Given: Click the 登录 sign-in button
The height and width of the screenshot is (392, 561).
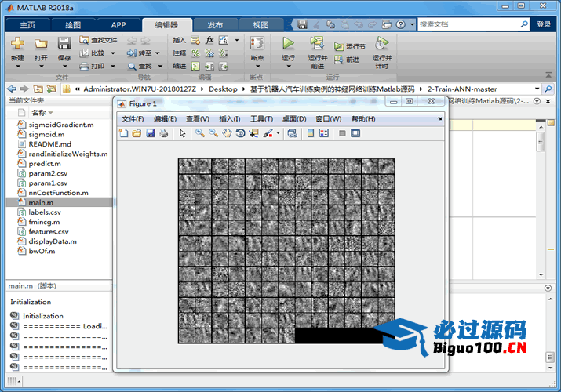Looking at the screenshot, I should (x=544, y=24).
